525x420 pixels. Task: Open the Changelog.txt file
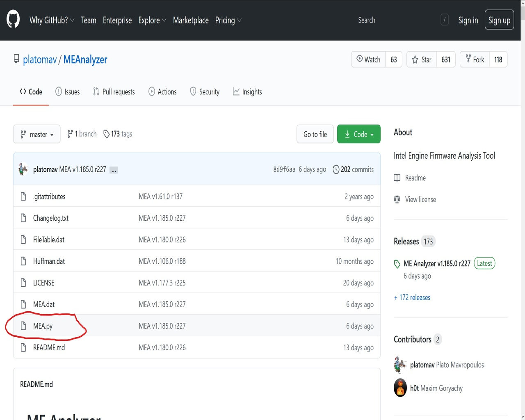[51, 218]
